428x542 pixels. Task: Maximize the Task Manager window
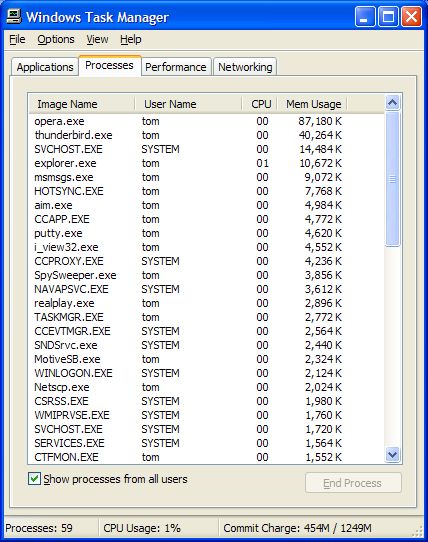(x=388, y=17)
